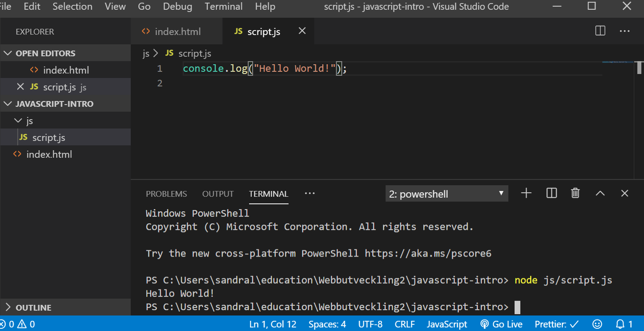Screen dimensions: 644x331
Task: Click errors and warnings status indicator
Action: point(18,324)
